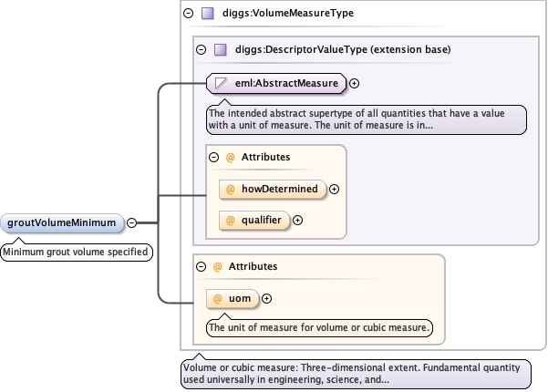Collapse the groutVolumeMinimum element children

click(x=132, y=222)
